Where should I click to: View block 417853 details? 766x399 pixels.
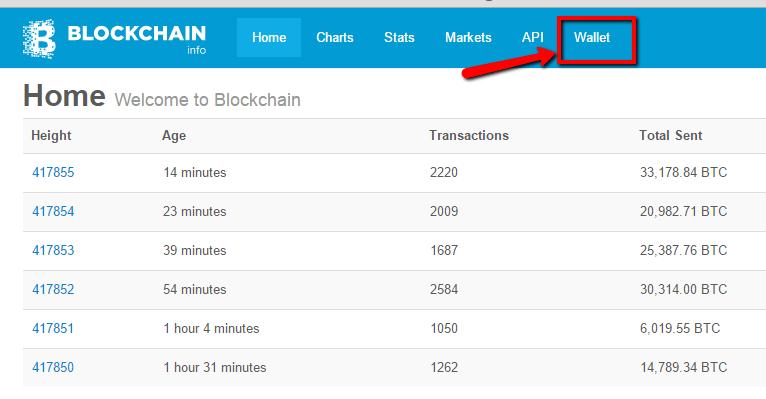coord(53,251)
